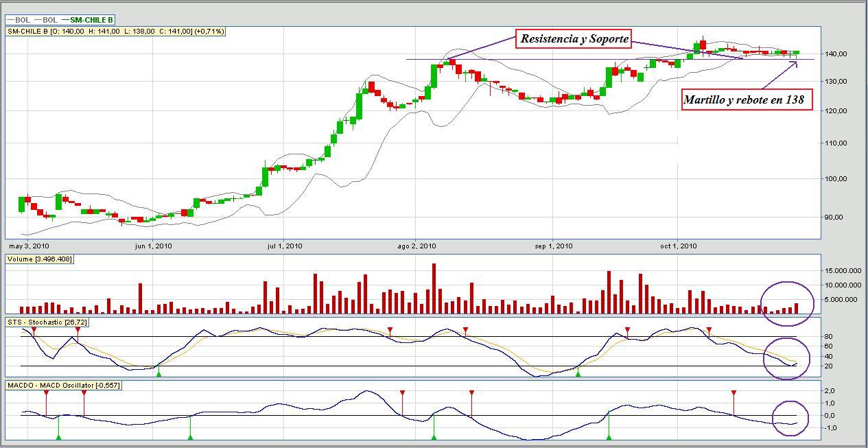Select the MACDO - MACD Oscillator label
Viewport: 868px width, 448px height.
(x=64, y=386)
